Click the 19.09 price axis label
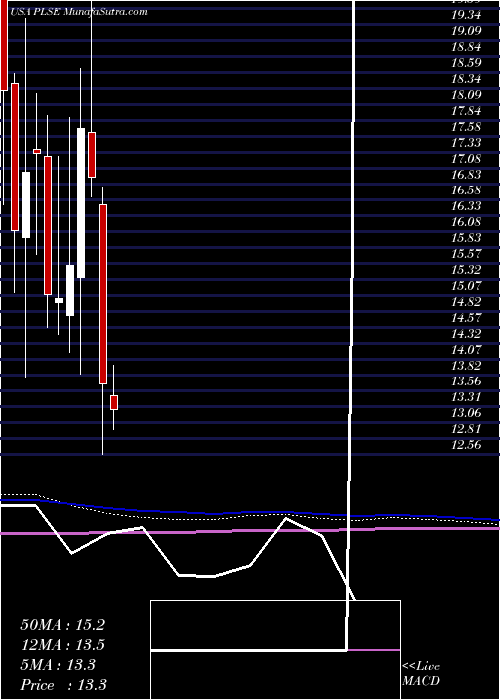This screenshot has width=500, height=700. pos(466,31)
